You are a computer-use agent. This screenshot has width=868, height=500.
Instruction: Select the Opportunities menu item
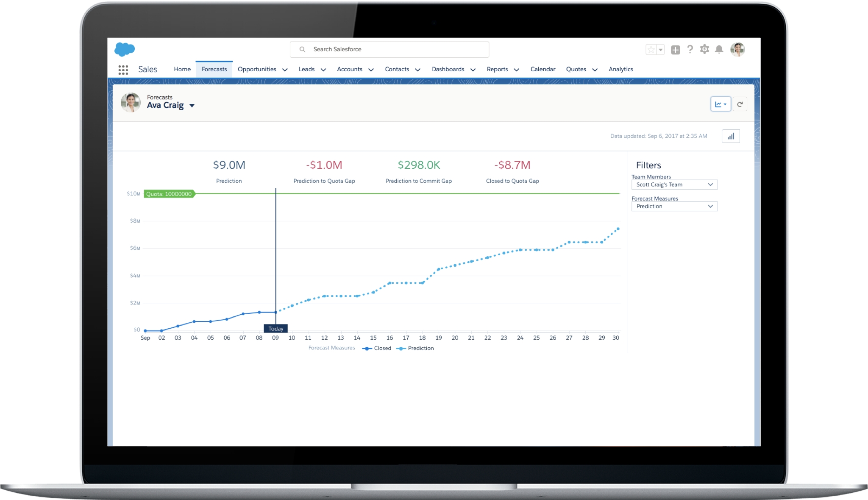pyautogui.click(x=259, y=69)
